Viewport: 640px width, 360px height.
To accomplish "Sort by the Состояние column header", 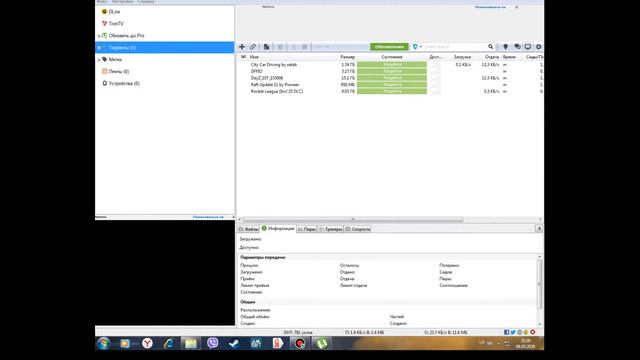I will [x=392, y=57].
